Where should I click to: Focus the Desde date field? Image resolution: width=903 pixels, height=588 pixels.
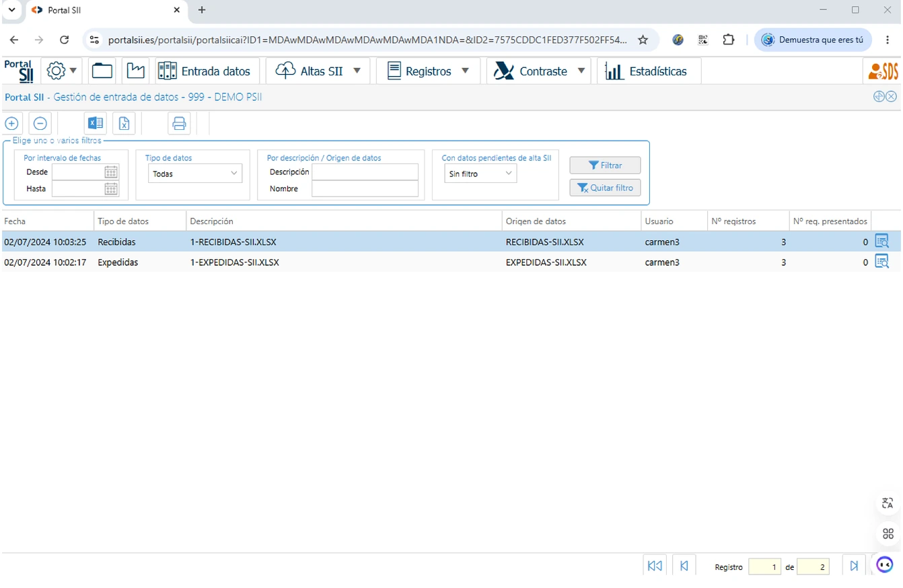pos(78,172)
